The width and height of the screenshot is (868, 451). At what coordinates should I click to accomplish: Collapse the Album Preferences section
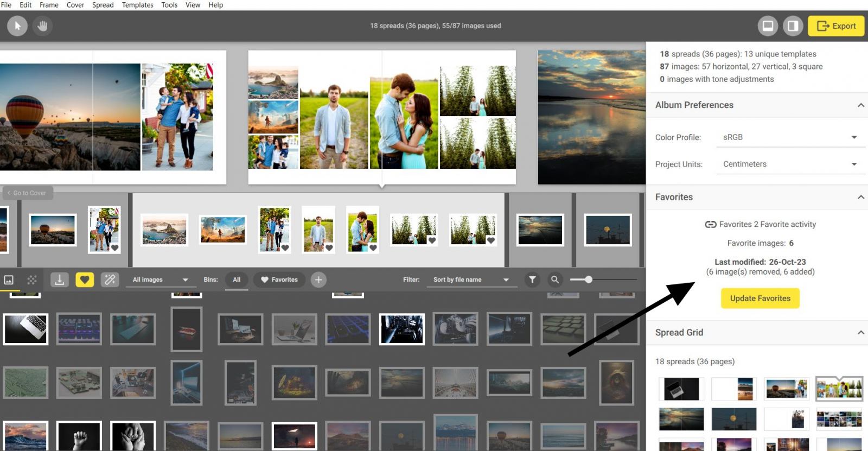click(x=860, y=105)
